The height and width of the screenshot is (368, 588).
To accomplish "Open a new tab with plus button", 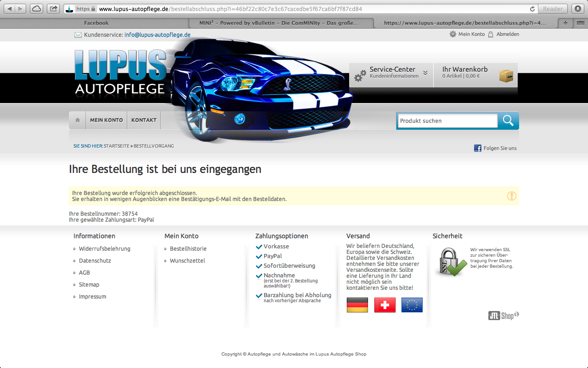I will coord(565,23).
